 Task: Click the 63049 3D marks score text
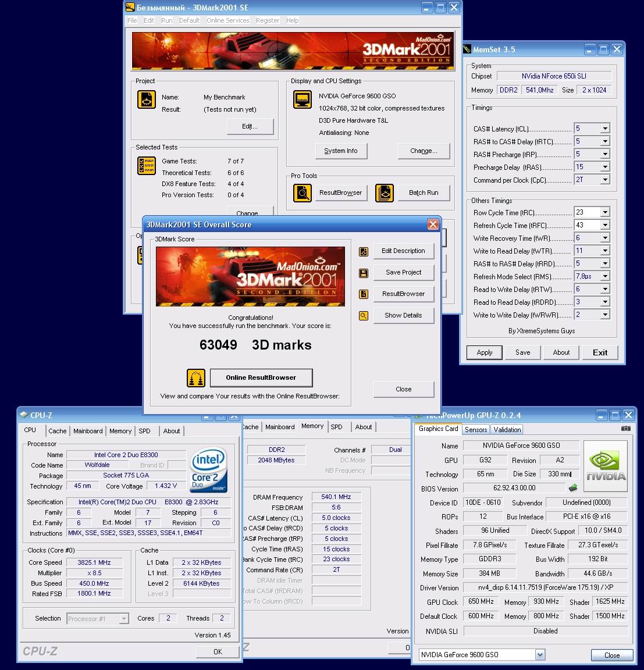pos(255,345)
